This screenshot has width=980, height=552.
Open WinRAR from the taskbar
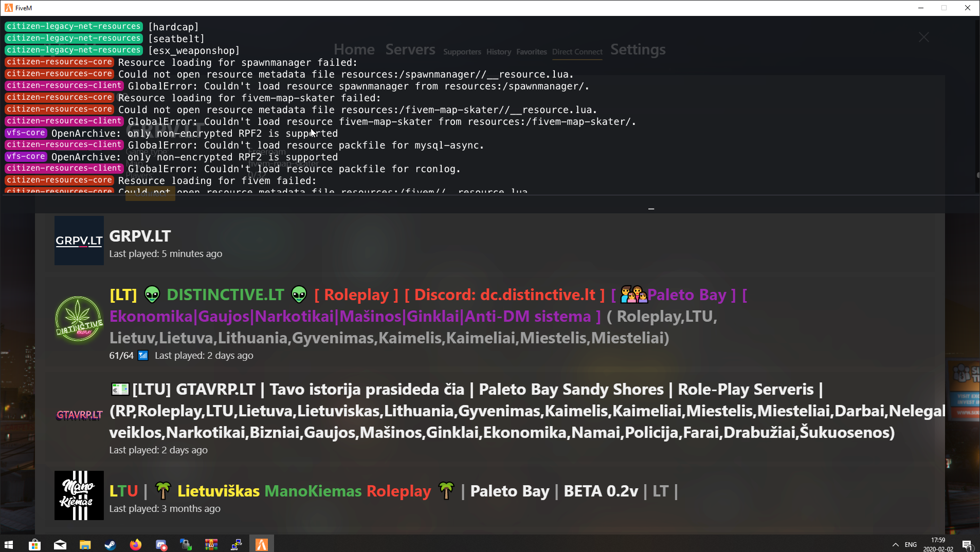pos(211,544)
